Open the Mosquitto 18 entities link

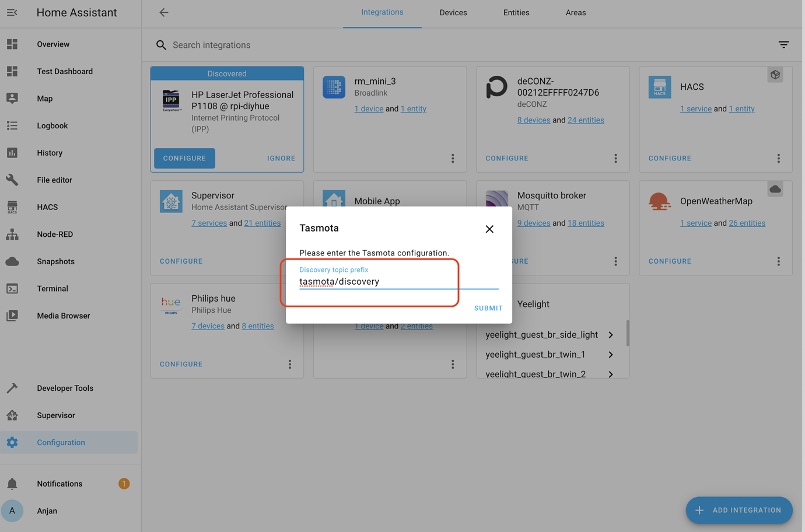click(586, 223)
